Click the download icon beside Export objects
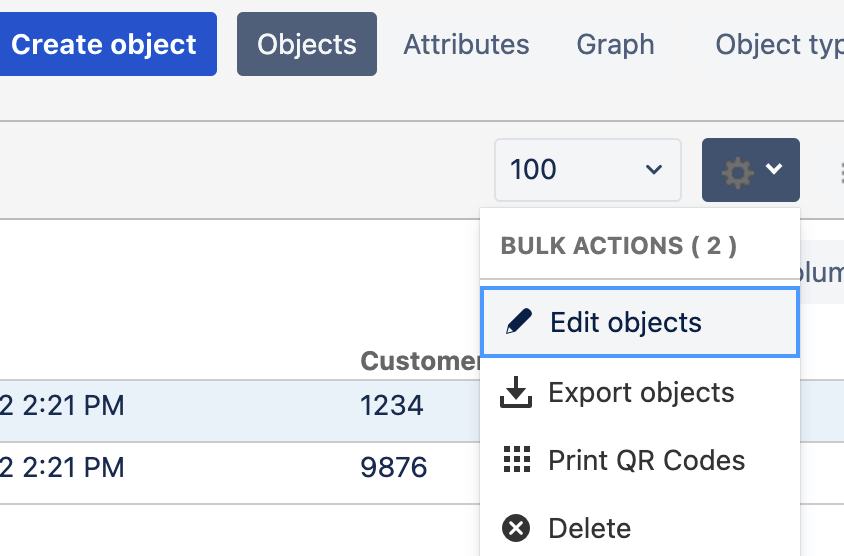 (516, 393)
